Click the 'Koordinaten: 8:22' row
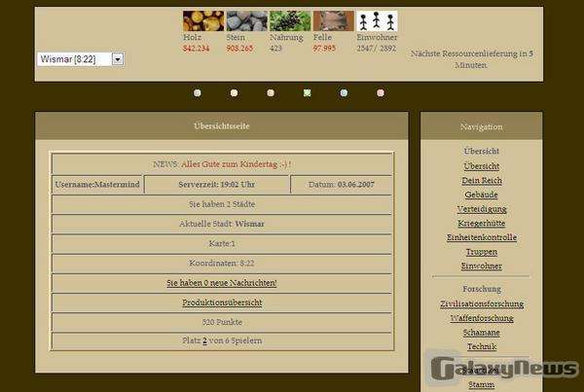 (222, 264)
